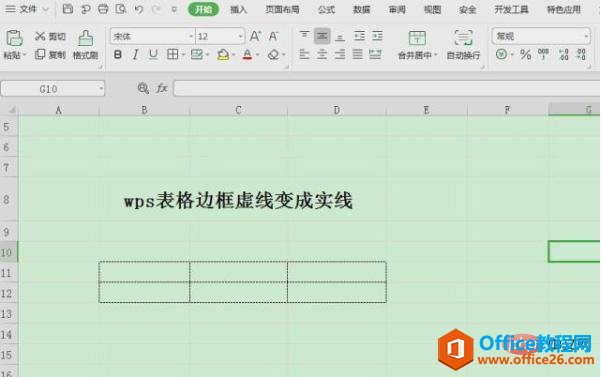Apply the percent style format
This screenshot has height=377, width=601.
(x=525, y=54)
